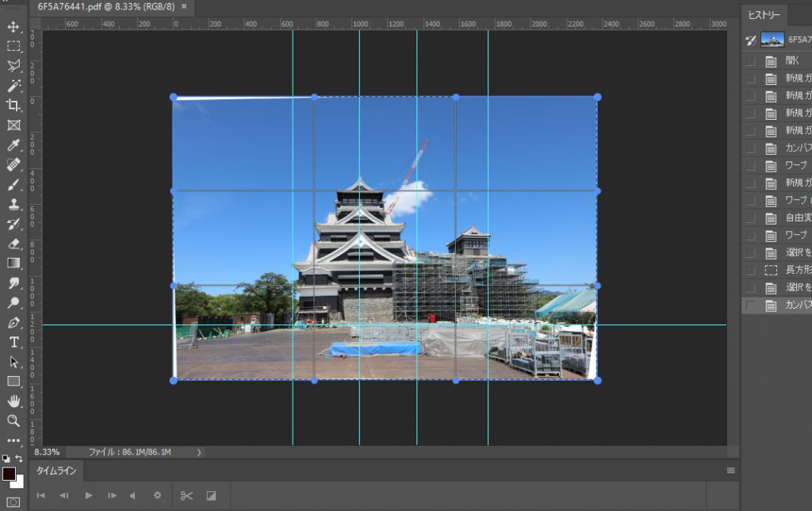
Task: Expand the status bar file info arrow
Action: (x=198, y=452)
